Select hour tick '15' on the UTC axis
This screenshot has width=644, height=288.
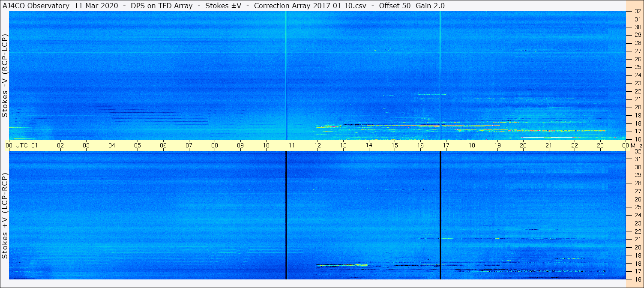click(395, 145)
